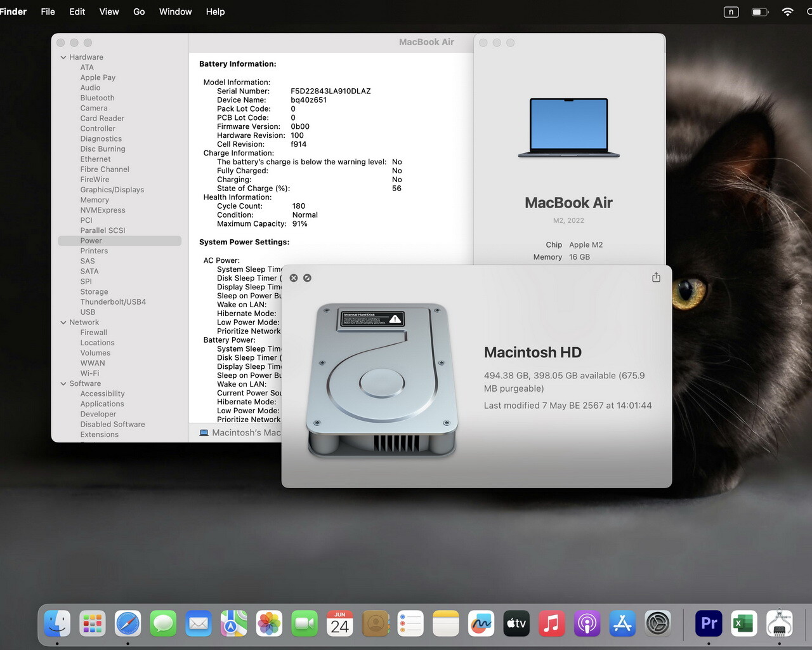Click the Share button in Quick Look
The height and width of the screenshot is (650, 812).
click(656, 277)
